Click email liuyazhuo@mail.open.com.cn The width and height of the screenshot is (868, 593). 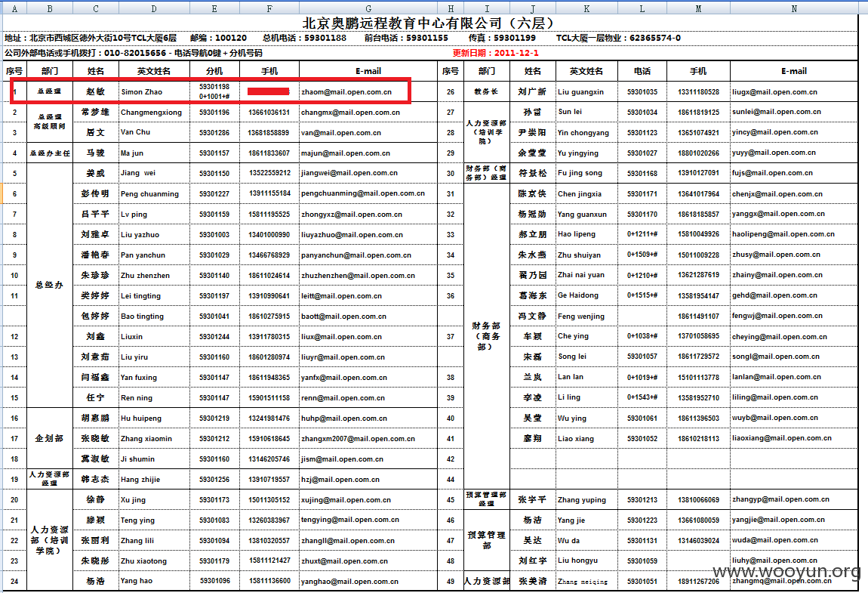click(x=352, y=234)
